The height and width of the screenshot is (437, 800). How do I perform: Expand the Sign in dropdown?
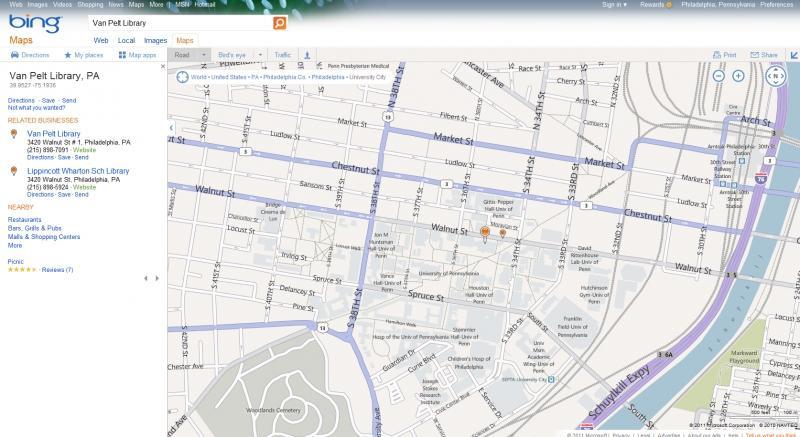614,5
